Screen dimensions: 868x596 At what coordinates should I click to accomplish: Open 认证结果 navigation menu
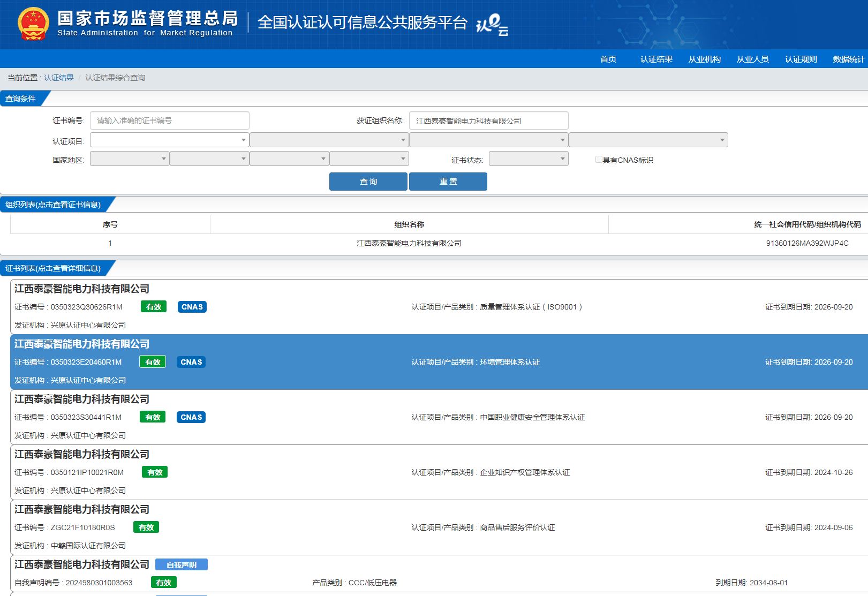coord(656,59)
